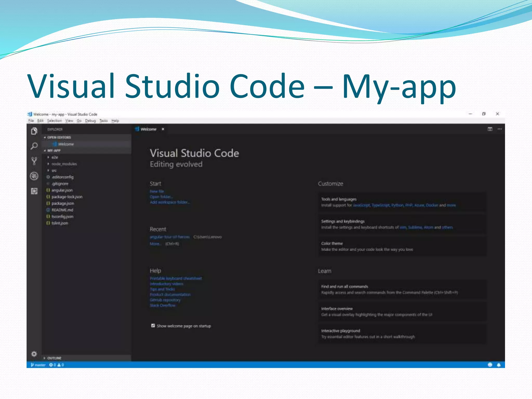Open the Debug menu
Viewport: 532px width, 399px height.
[90, 121]
